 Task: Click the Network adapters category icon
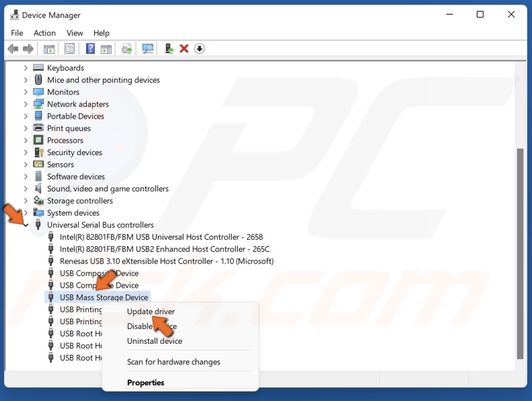pos(38,104)
